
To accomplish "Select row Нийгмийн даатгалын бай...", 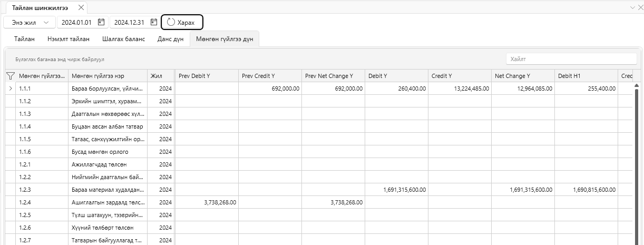I will click(108, 177).
